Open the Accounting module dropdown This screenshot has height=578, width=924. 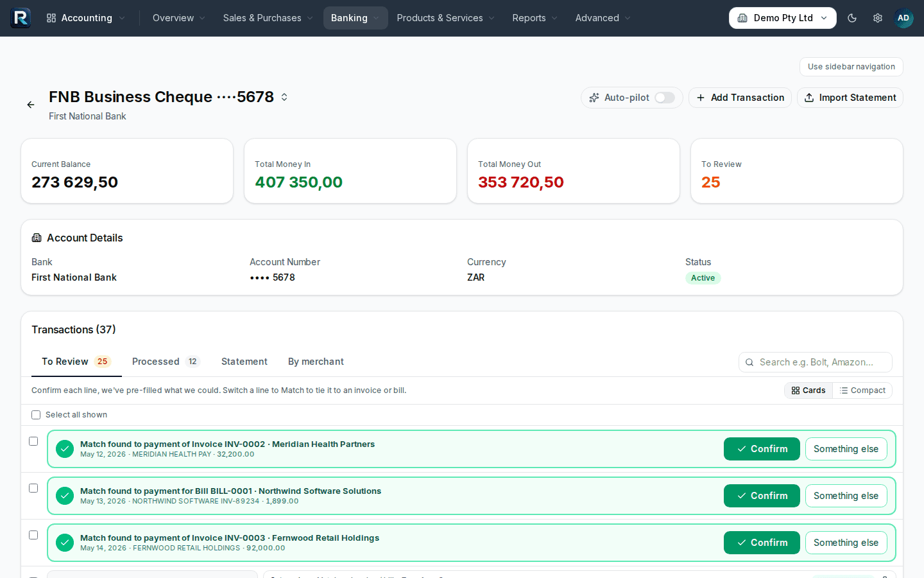[x=86, y=18]
